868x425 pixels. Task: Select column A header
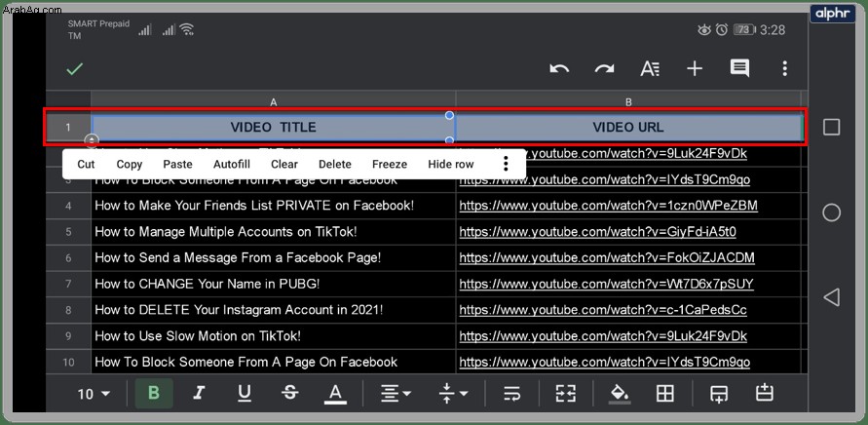pos(274,102)
